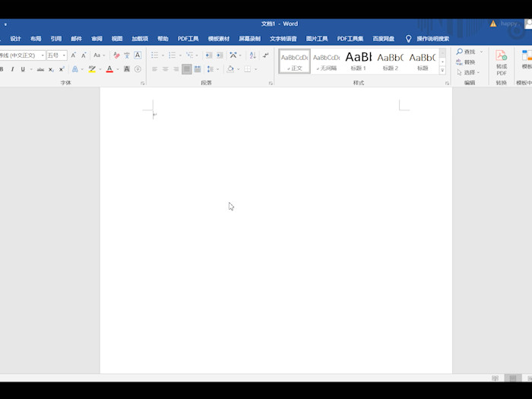
Task: Open the 屏幕录制 tab
Action: coord(249,39)
